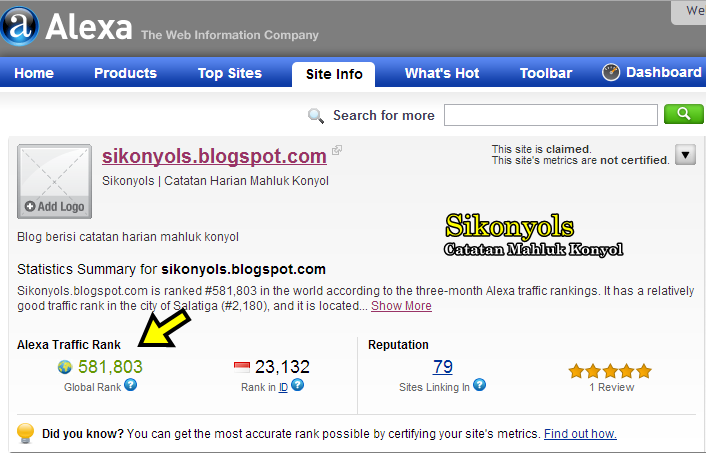The image size is (706, 453).
Task: Switch to the Toolbar tab
Action: click(x=546, y=73)
